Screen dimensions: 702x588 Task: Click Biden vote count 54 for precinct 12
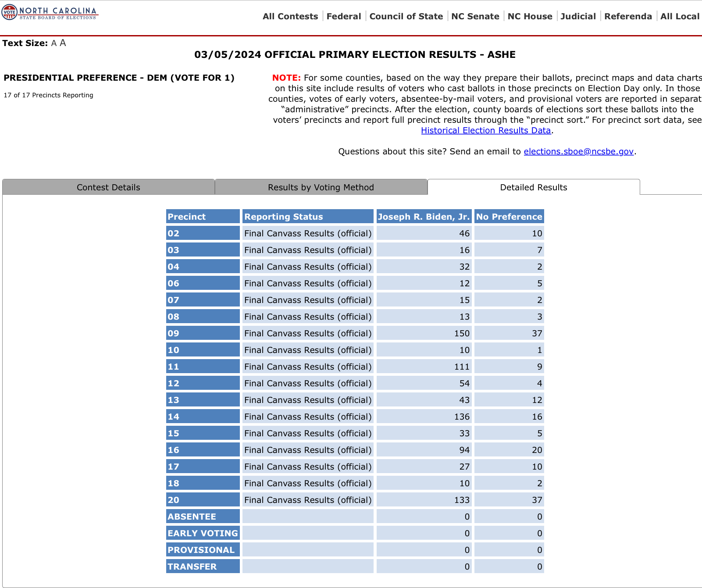click(x=424, y=383)
